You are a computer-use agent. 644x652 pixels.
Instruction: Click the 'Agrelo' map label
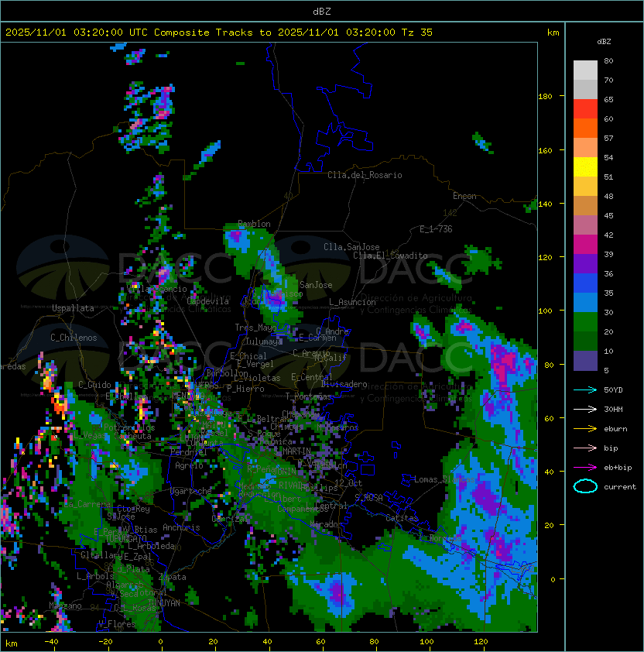tap(189, 465)
